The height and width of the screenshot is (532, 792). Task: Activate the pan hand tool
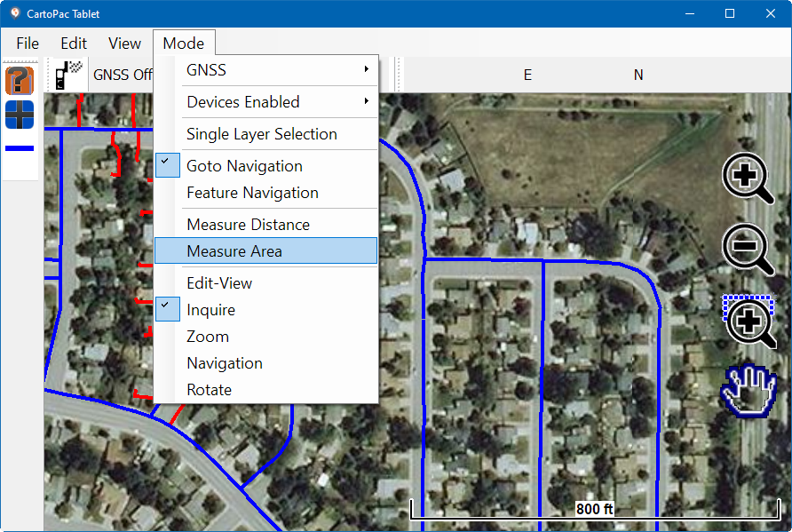tap(749, 391)
